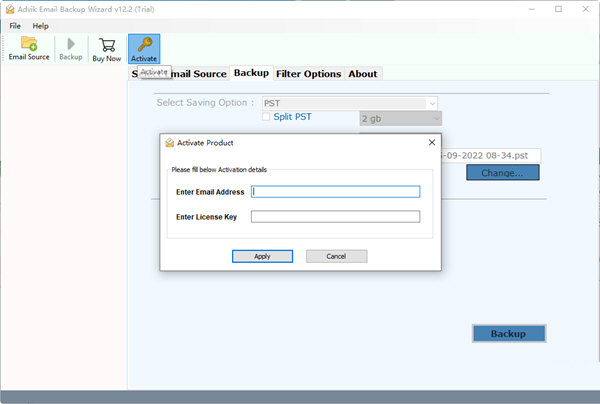Click Apply in Activate Product dialog
The width and height of the screenshot is (600, 404).
(262, 256)
